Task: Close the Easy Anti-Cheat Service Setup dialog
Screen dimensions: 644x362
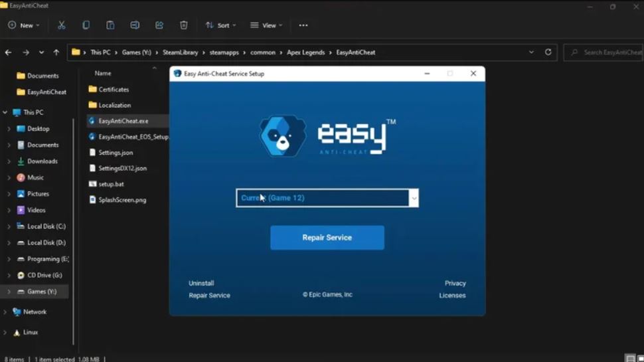Action: [473, 74]
